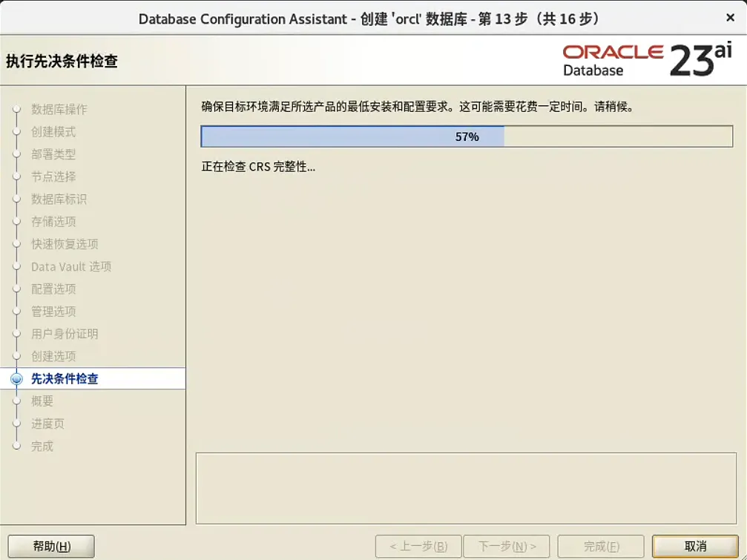
Task: Click the 完成 step circle indicator
Action: pos(16,446)
